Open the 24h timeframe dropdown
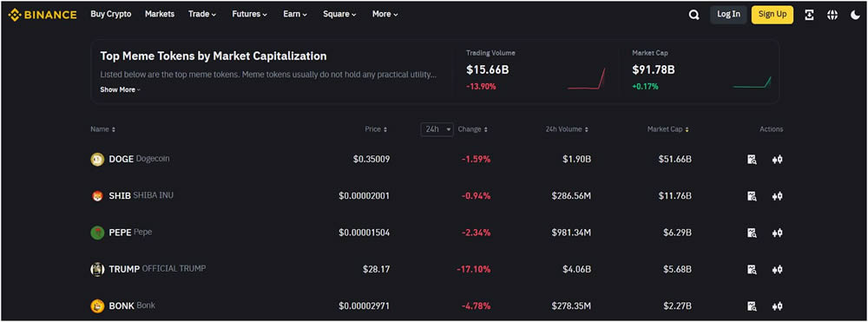Viewport: 868px width, 322px height. click(x=437, y=129)
